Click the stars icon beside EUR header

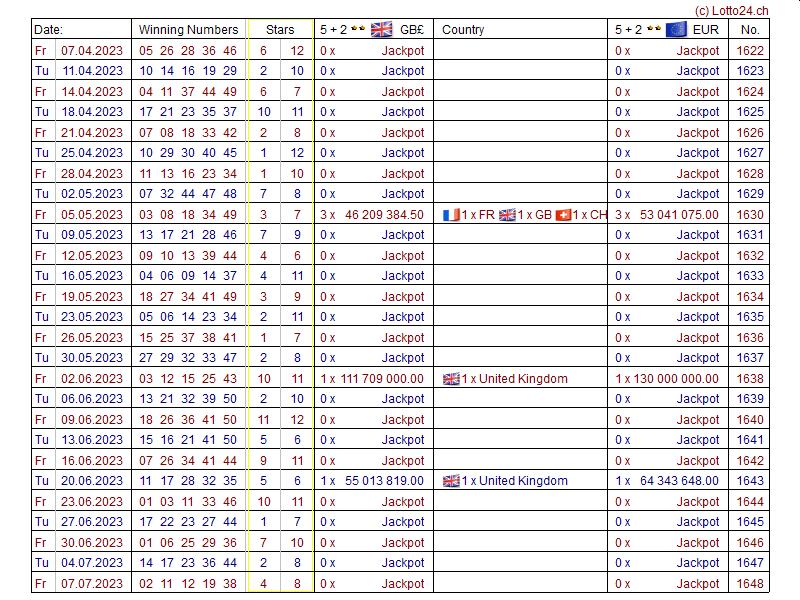pyautogui.click(x=653, y=29)
